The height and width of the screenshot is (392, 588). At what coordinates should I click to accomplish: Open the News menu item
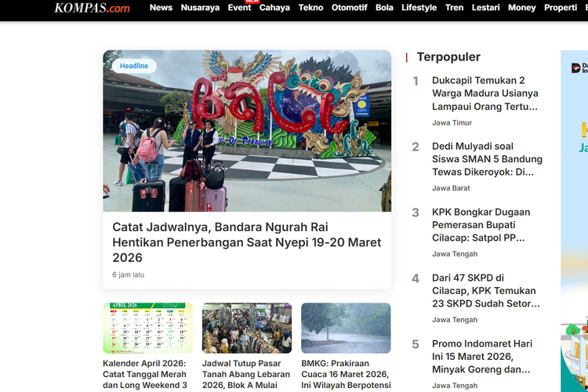161,8
